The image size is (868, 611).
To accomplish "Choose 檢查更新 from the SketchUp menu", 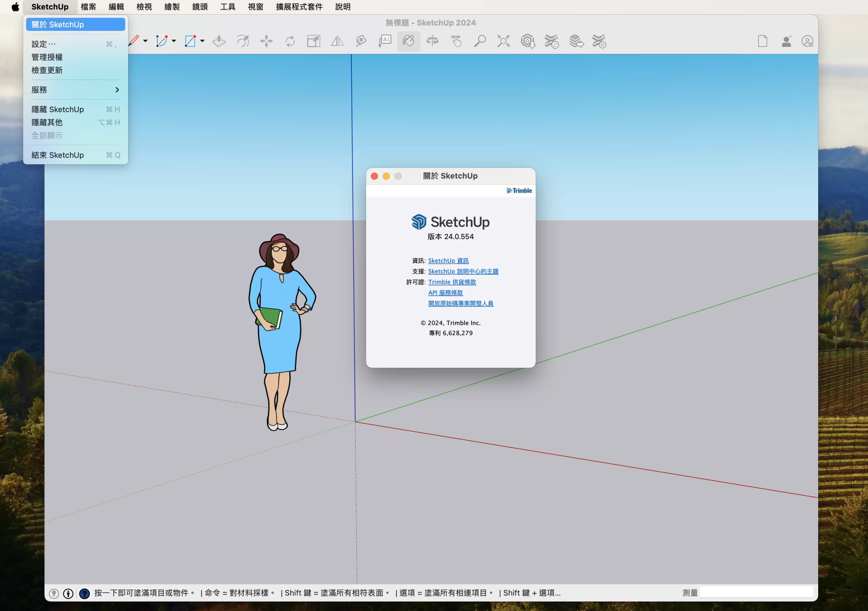I will tap(47, 70).
